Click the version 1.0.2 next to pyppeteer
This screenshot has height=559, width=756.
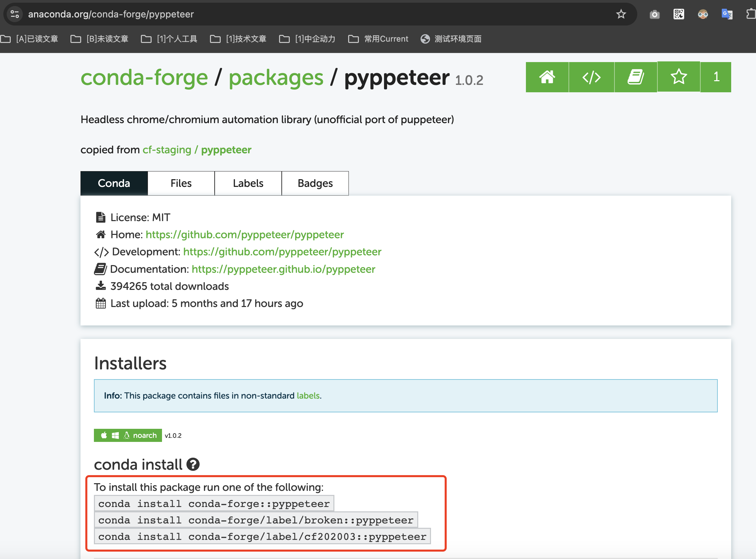[x=469, y=80]
